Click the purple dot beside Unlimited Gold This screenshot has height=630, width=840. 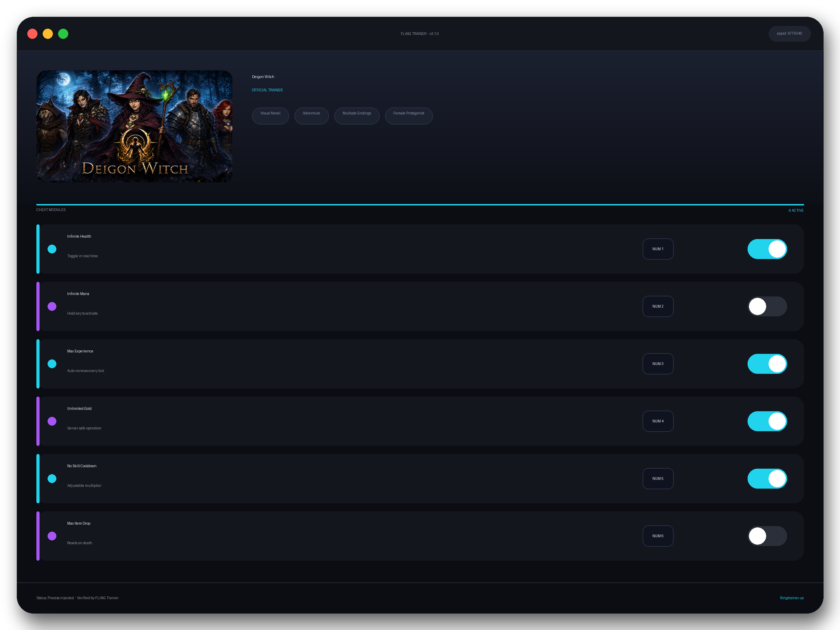52,421
